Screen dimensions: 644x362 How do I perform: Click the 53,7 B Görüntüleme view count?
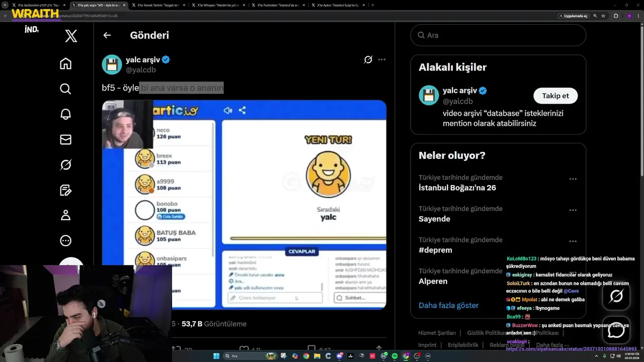click(214, 324)
